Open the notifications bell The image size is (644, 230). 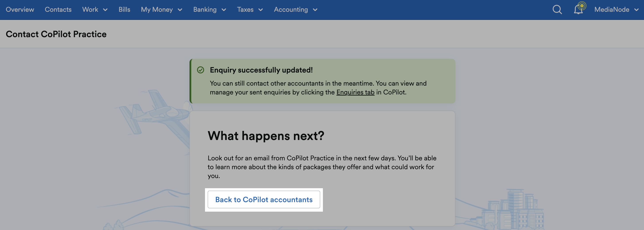click(x=578, y=10)
